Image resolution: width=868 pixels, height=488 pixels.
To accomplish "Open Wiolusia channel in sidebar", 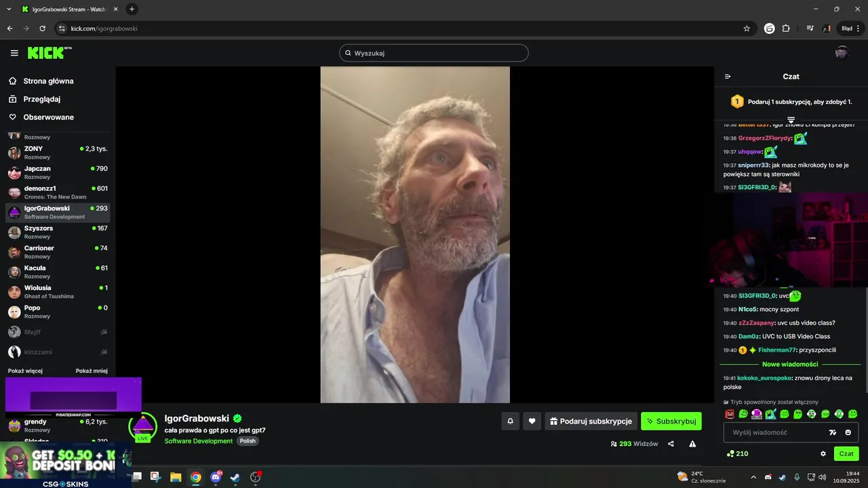I will [58, 291].
